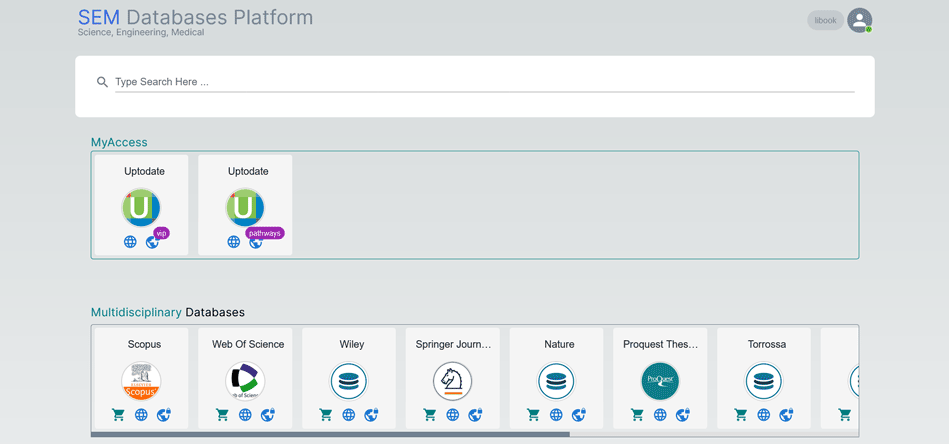
Task: Click the shopping cart icon under Scopus
Action: click(119, 414)
